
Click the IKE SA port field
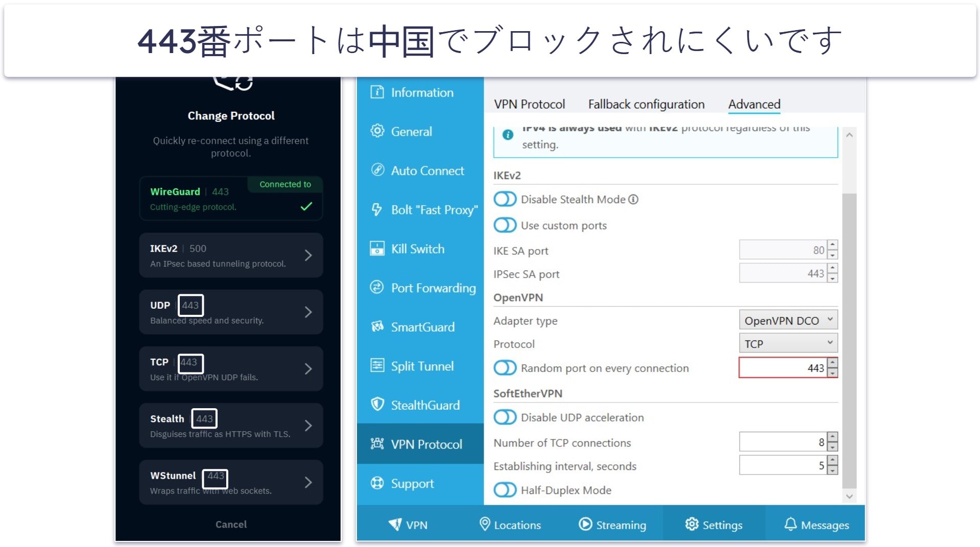click(x=783, y=250)
